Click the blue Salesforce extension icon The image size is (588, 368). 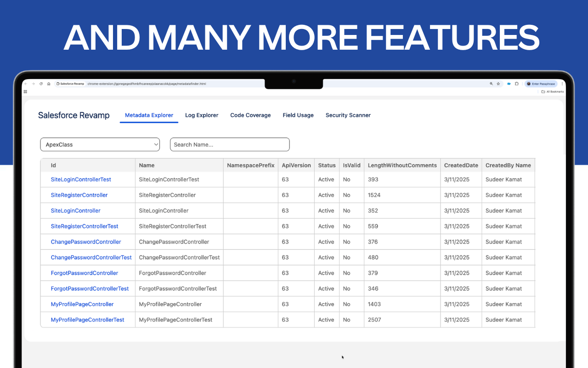coord(509,84)
